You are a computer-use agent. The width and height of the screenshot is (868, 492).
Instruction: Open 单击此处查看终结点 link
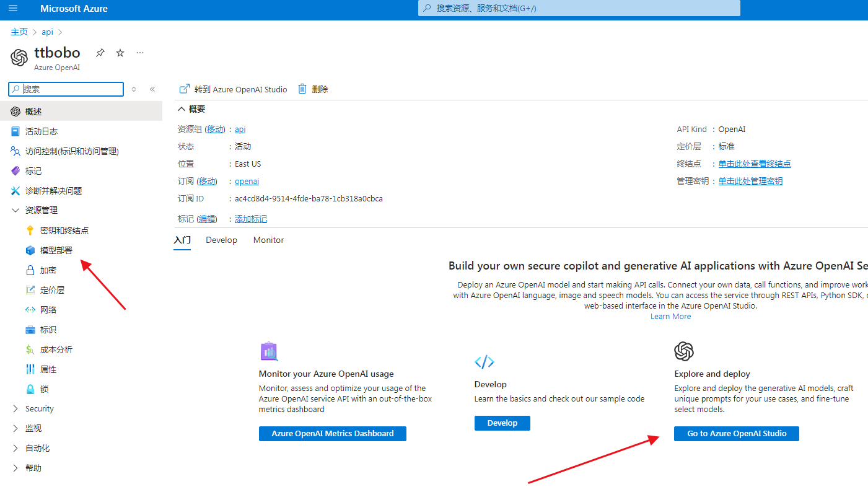(755, 164)
